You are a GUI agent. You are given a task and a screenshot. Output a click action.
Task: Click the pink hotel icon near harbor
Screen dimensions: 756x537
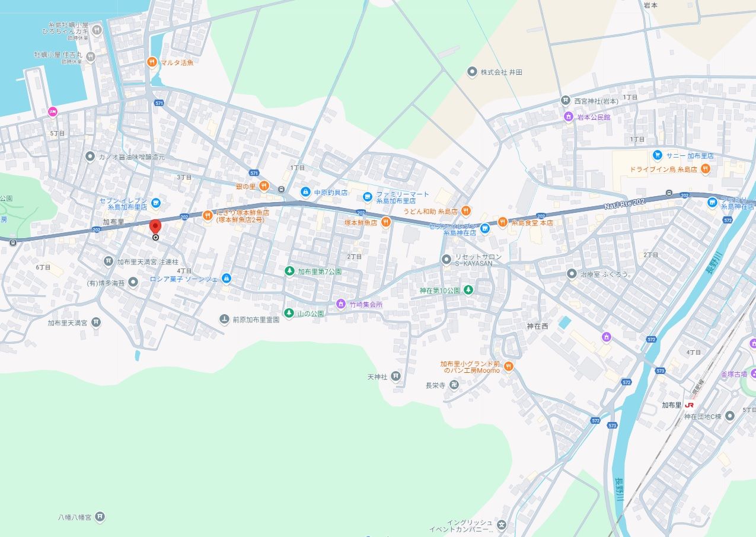pyautogui.click(x=52, y=111)
